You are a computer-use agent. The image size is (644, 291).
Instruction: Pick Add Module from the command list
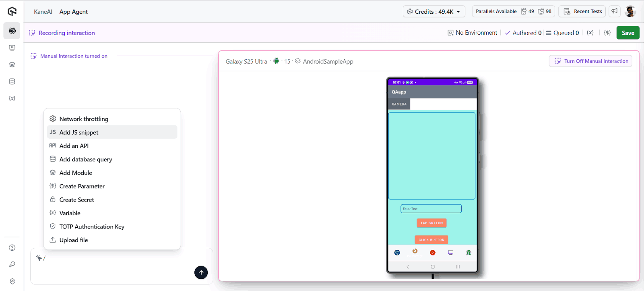112,173
